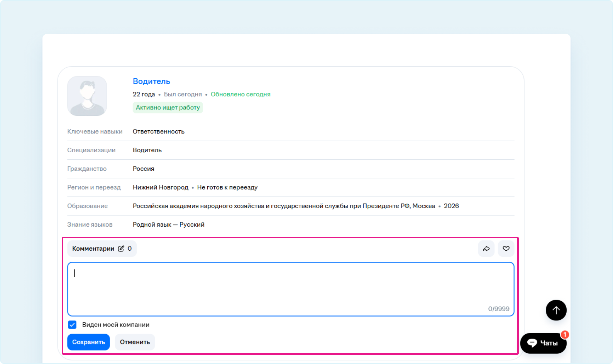Click the share arrow icon
Viewport: 613px width, 364px height.
[x=486, y=249]
